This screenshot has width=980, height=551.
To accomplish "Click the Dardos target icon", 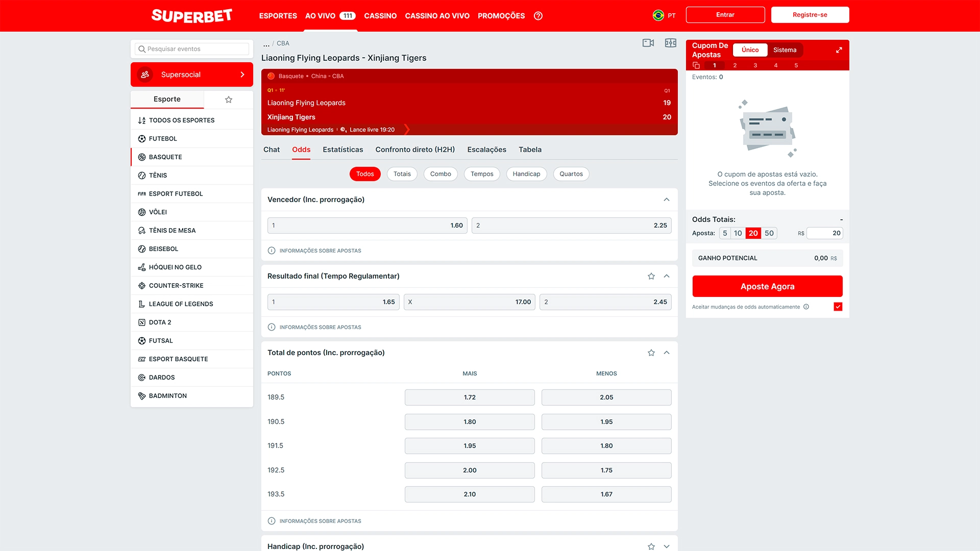I will pos(142,378).
